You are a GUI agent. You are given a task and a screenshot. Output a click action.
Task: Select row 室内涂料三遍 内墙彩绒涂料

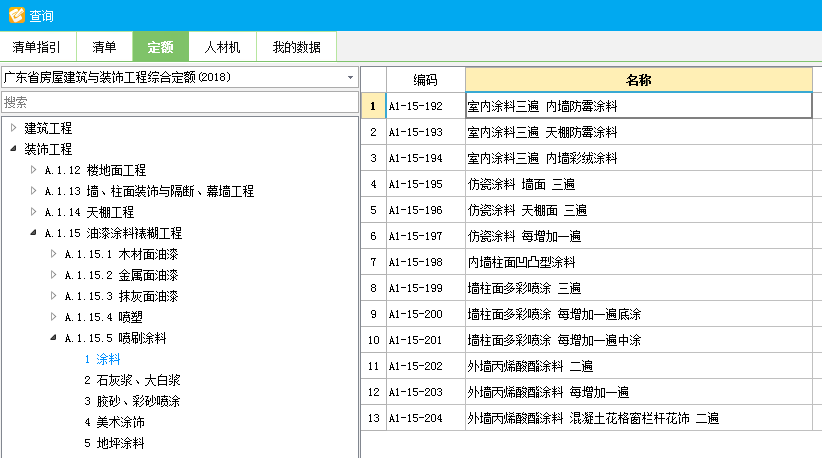coord(639,158)
